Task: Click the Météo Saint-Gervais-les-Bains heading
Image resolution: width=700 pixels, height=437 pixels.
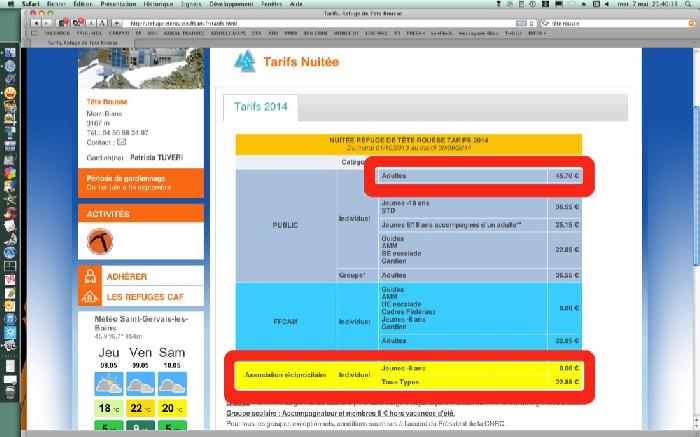Action: (x=141, y=323)
